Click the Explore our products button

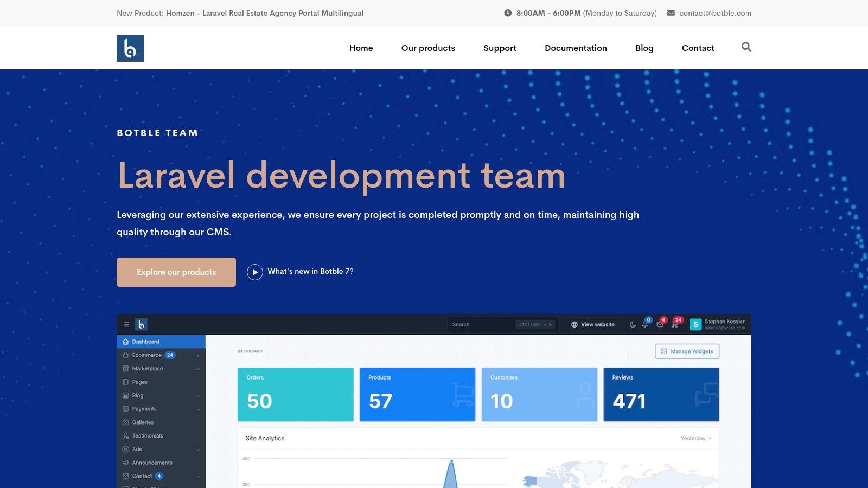(176, 272)
